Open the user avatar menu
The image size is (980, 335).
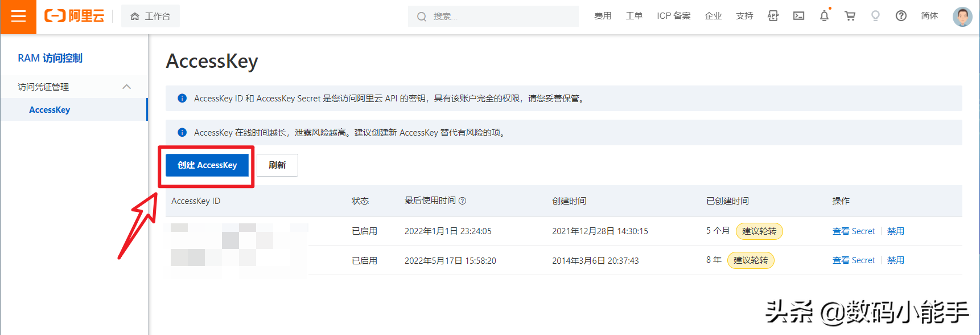pos(962,17)
